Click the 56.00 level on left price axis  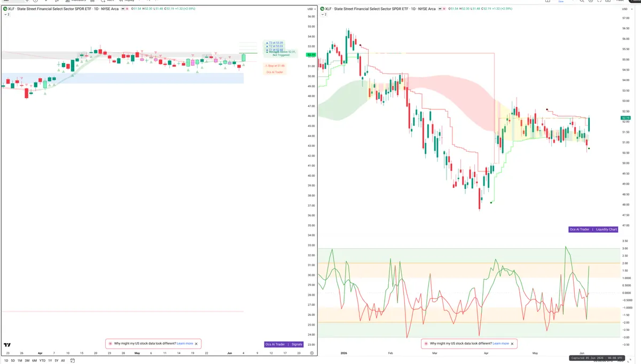click(x=311, y=17)
